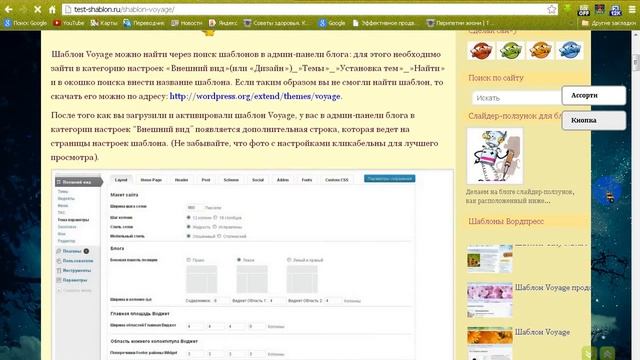The image size is (640, 360).
Task: Open the Советы здоровья bookmark
Action: point(276,23)
